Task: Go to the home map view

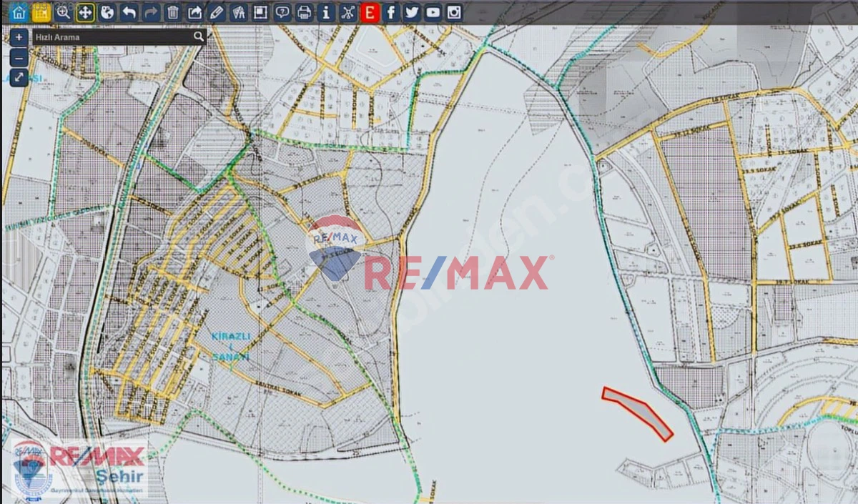Action: [19, 12]
